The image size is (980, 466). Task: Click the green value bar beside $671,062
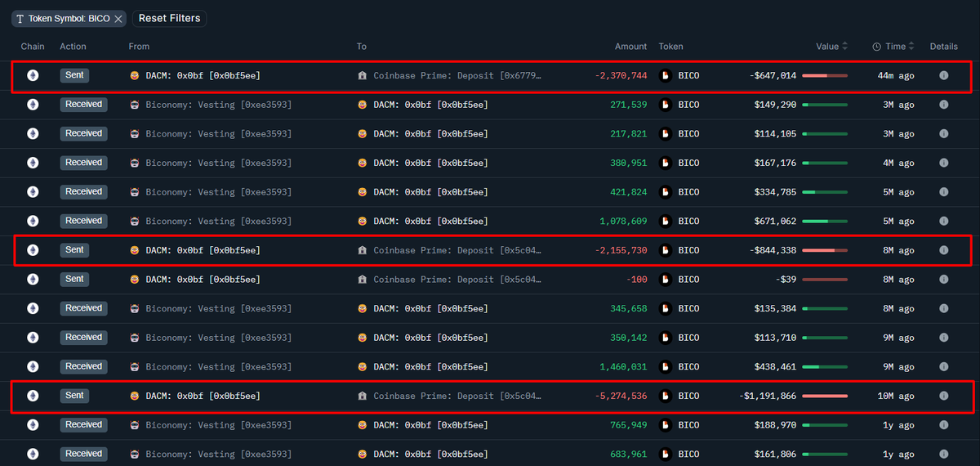coord(825,221)
